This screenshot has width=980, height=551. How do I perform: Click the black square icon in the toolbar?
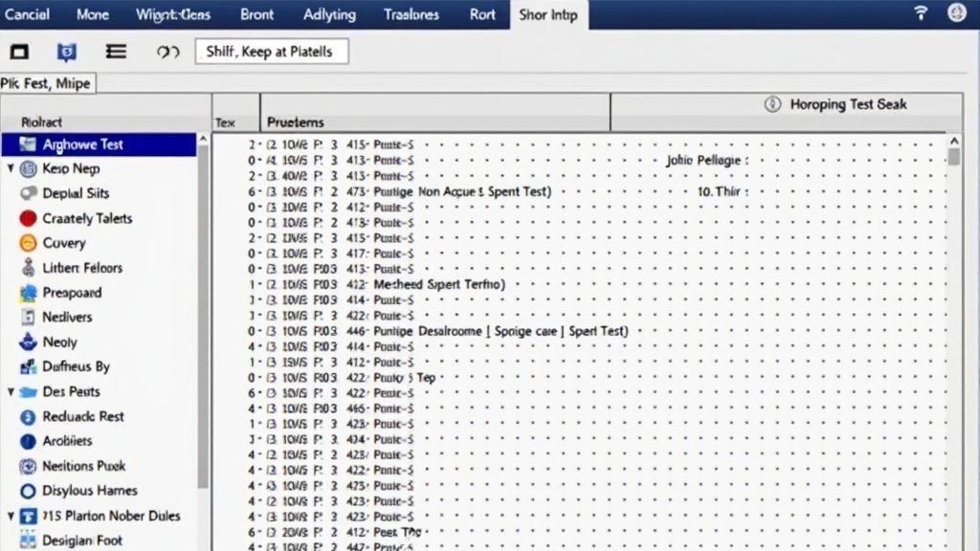19,52
